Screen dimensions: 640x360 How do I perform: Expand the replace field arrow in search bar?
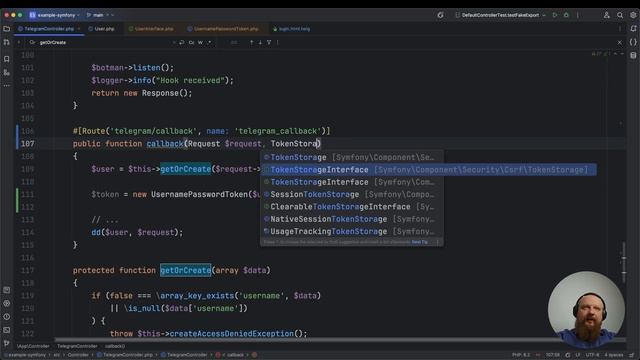pyautogui.click(x=18, y=42)
